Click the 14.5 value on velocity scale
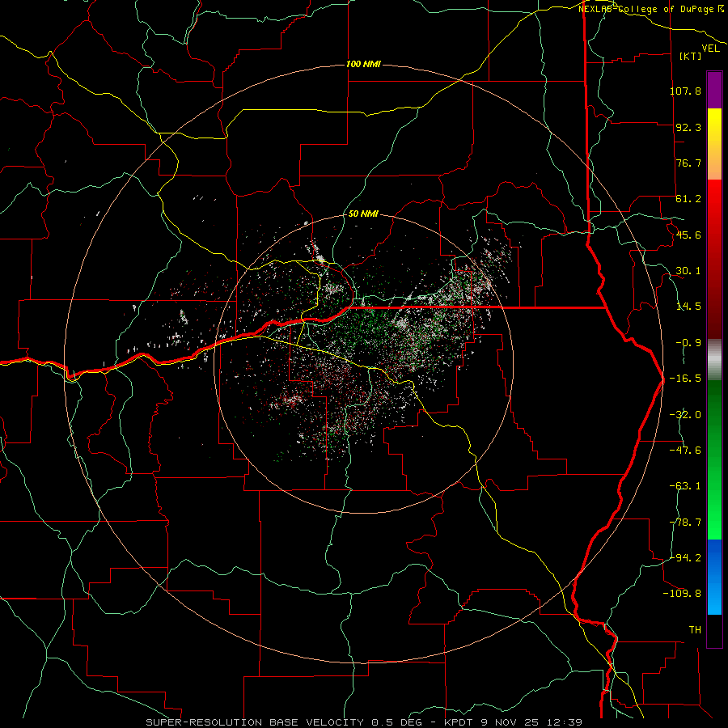This screenshot has width=728, height=728. [x=688, y=307]
